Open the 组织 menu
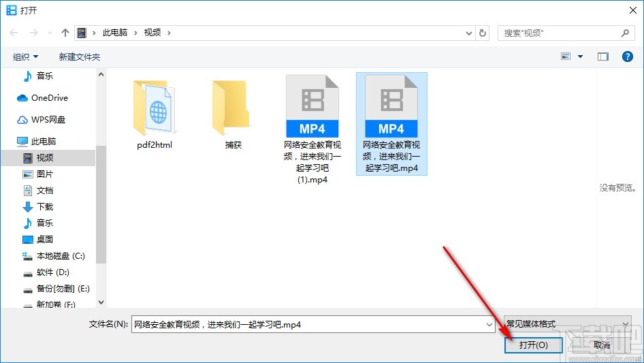Image resolution: width=644 pixels, height=363 pixels. [25, 57]
